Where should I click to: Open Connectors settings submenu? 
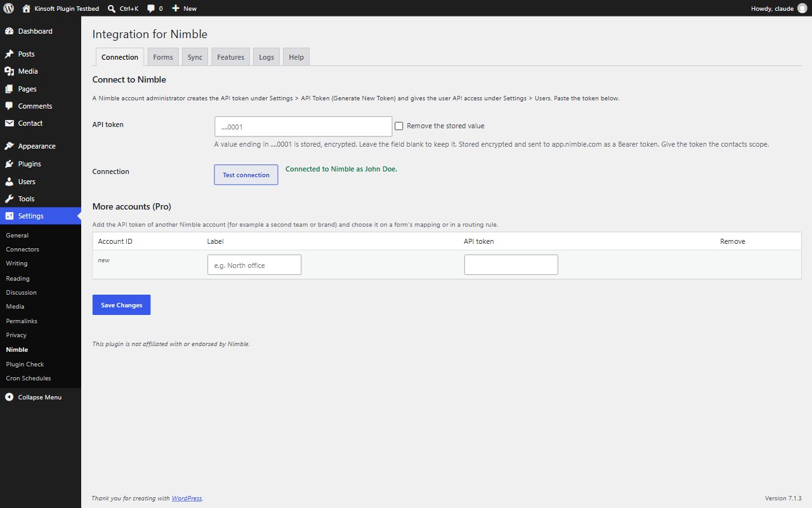pos(41,249)
